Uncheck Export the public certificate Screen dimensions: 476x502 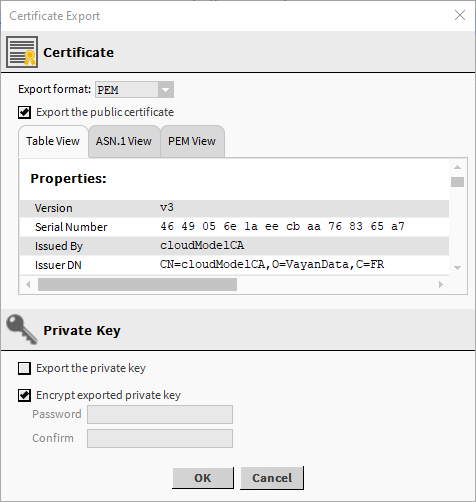point(24,112)
